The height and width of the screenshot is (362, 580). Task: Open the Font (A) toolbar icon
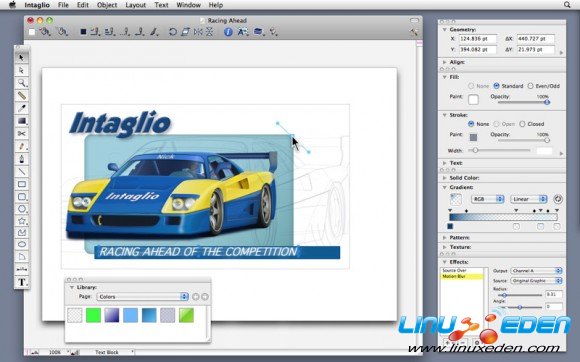click(x=243, y=32)
